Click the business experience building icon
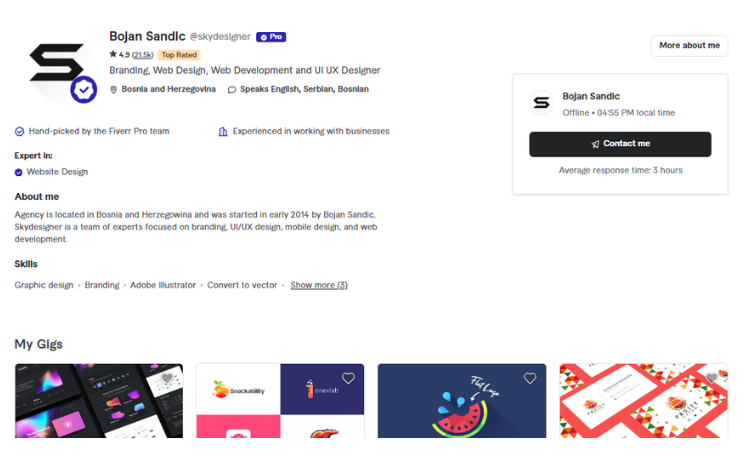746x465 pixels. (x=223, y=131)
